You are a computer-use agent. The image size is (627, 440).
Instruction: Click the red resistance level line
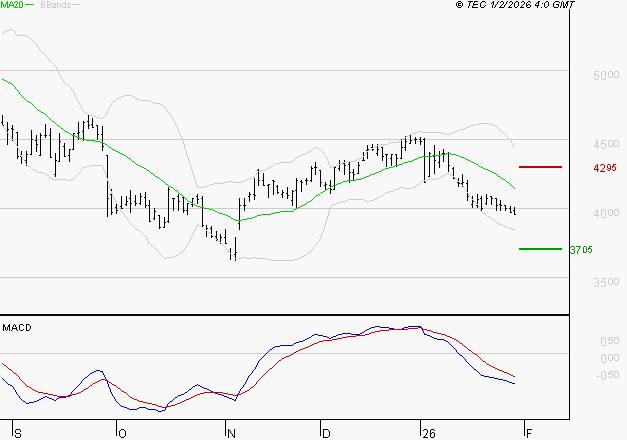pos(540,167)
